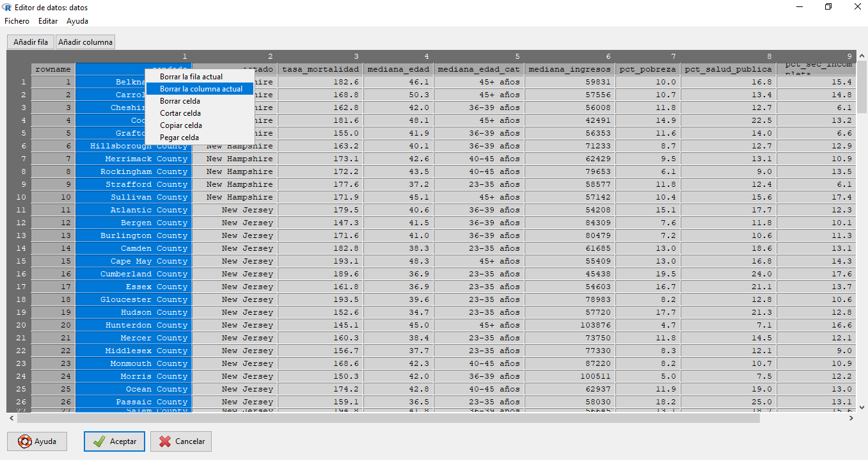
Task: Select Borrar la columna actual option
Action: 201,89
